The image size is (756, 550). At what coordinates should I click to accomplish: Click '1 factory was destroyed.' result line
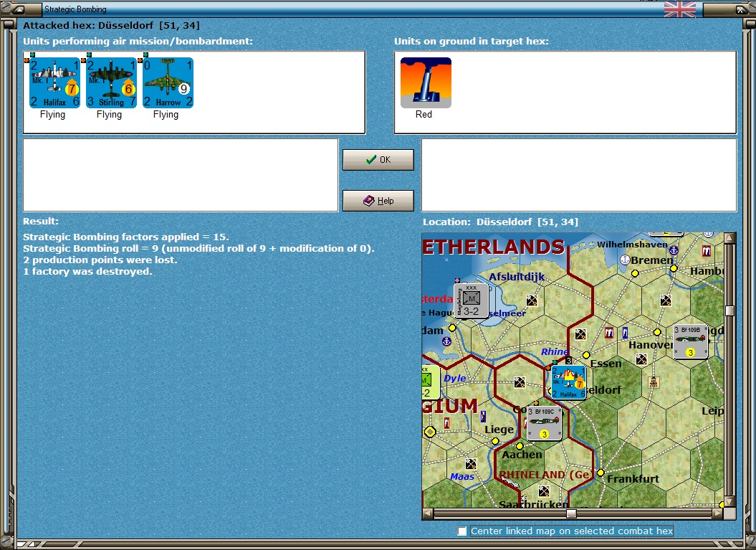(87, 272)
